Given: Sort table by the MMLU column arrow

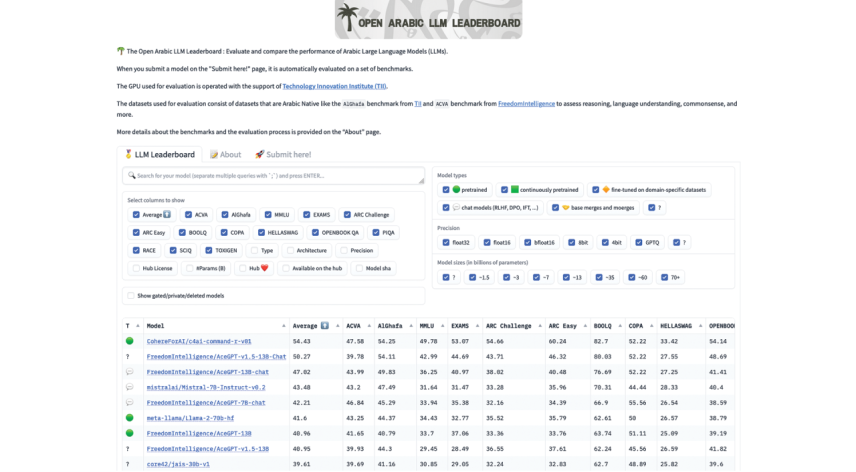Looking at the screenshot, I should (442, 326).
